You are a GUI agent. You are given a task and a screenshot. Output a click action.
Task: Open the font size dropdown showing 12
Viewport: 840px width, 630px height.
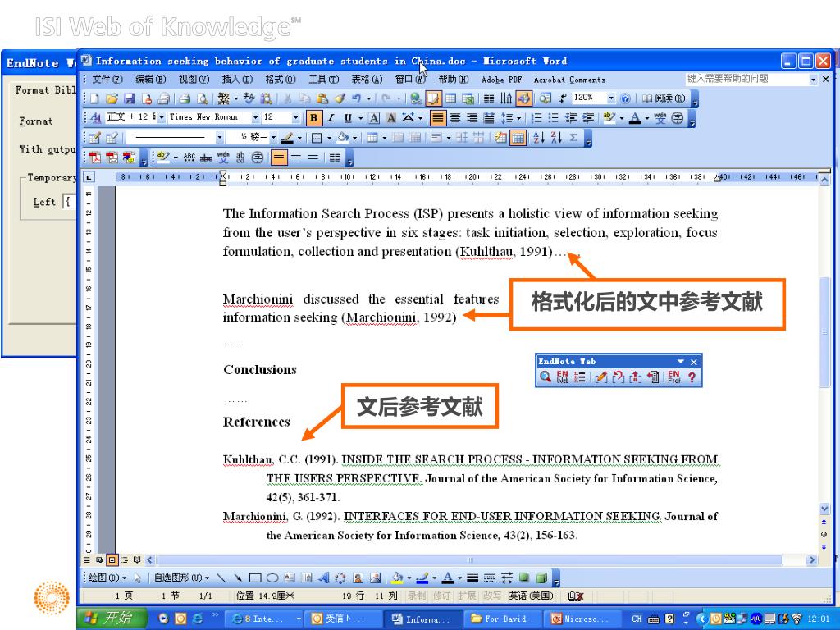coord(295,117)
